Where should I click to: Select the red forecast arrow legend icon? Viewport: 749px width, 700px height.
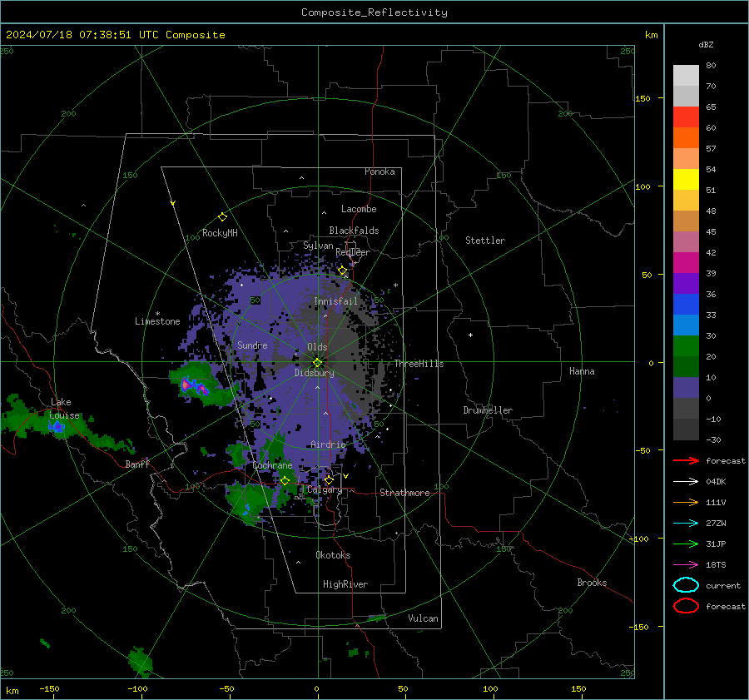pyautogui.click(x=686, y=460)
